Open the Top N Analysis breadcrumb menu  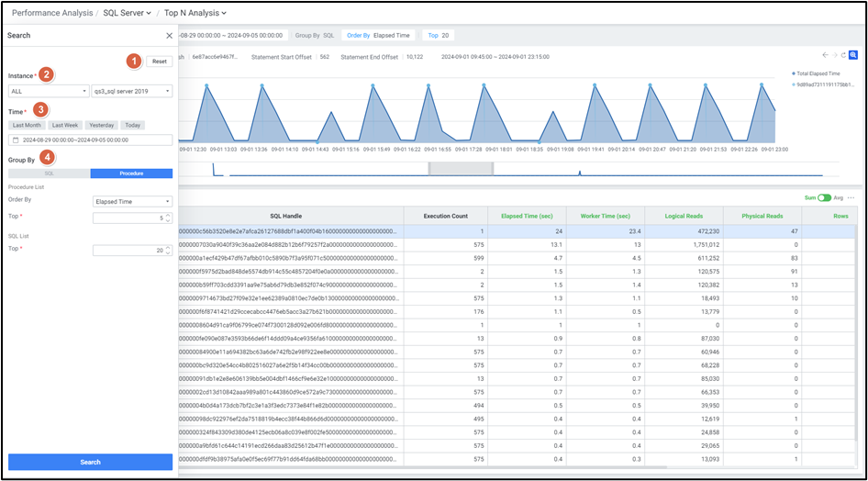coord(195,13)
